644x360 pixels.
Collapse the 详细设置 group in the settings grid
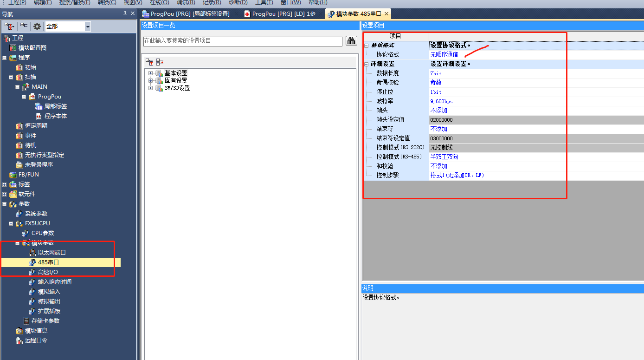pyautogui.click(x=367, y=64)
